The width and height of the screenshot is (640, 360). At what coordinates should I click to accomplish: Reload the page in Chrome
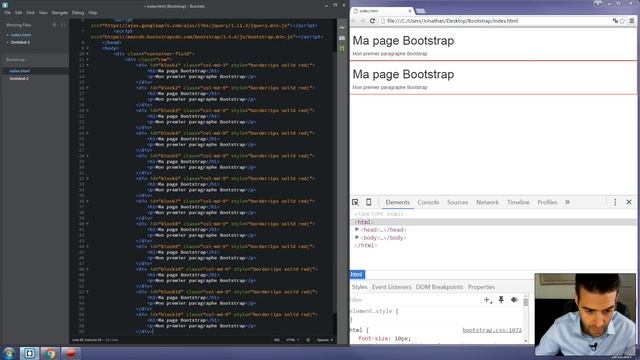pos(372,21)
